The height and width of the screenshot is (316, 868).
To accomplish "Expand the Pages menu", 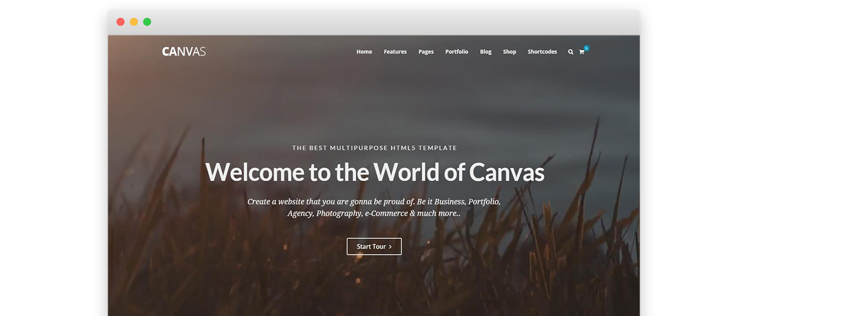I will 426,52.
